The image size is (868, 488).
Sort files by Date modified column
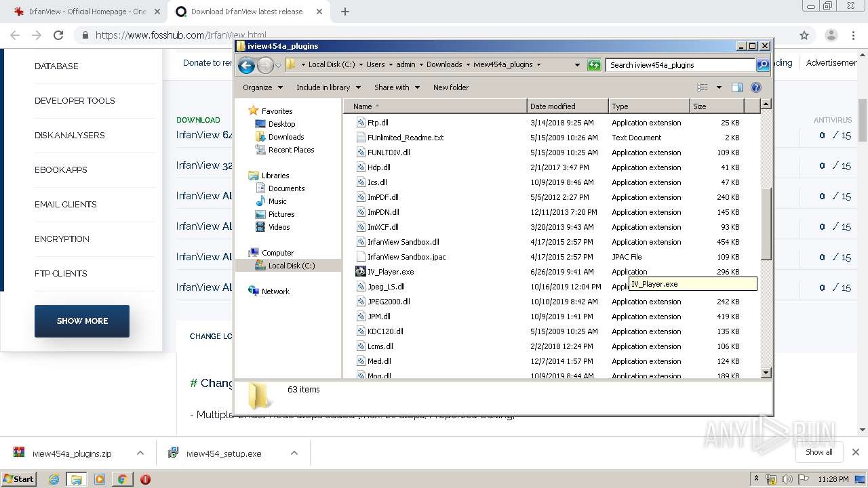[x=568, y=106]
